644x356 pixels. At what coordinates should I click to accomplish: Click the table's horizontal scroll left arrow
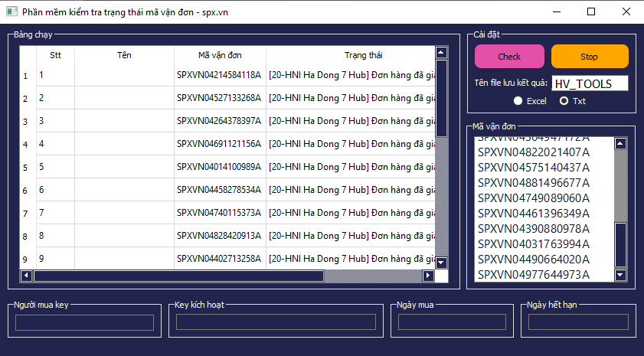(26, 276)
